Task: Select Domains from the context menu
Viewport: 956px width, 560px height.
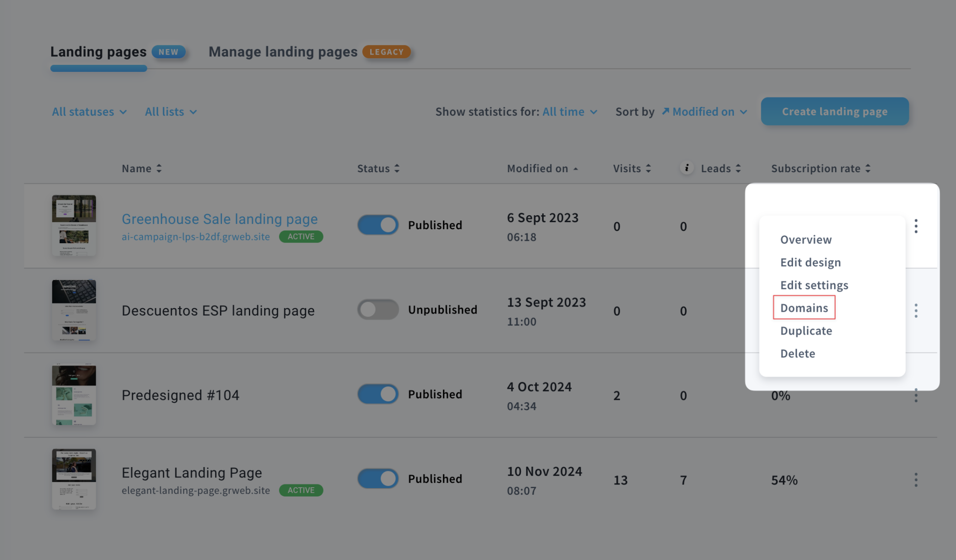Action: click(804, 308)
